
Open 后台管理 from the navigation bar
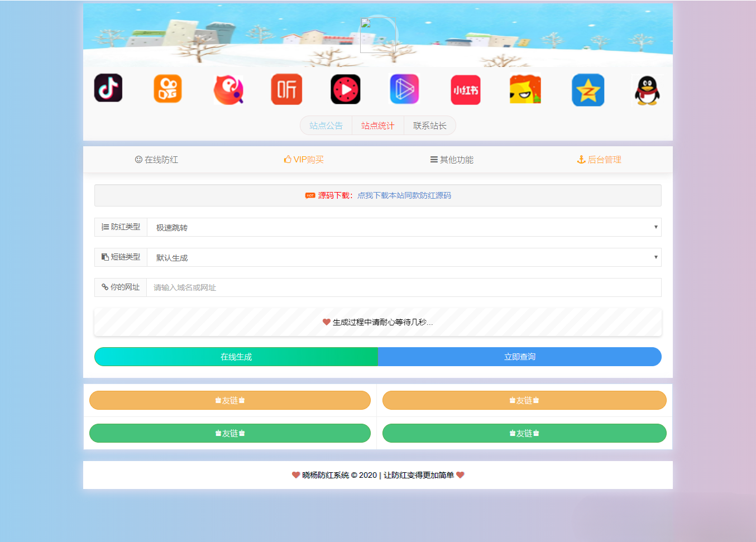click(599, 159)
